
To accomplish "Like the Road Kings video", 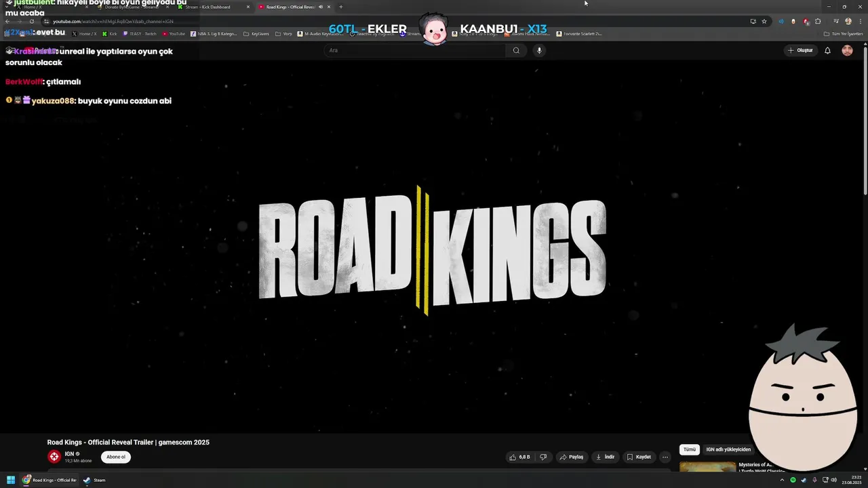I will [520, 457].
